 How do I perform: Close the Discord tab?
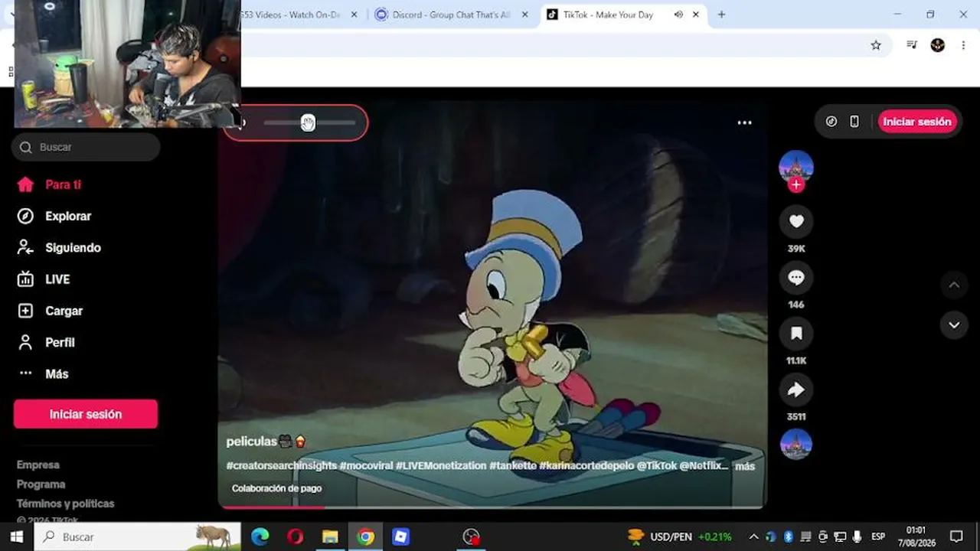524,15
